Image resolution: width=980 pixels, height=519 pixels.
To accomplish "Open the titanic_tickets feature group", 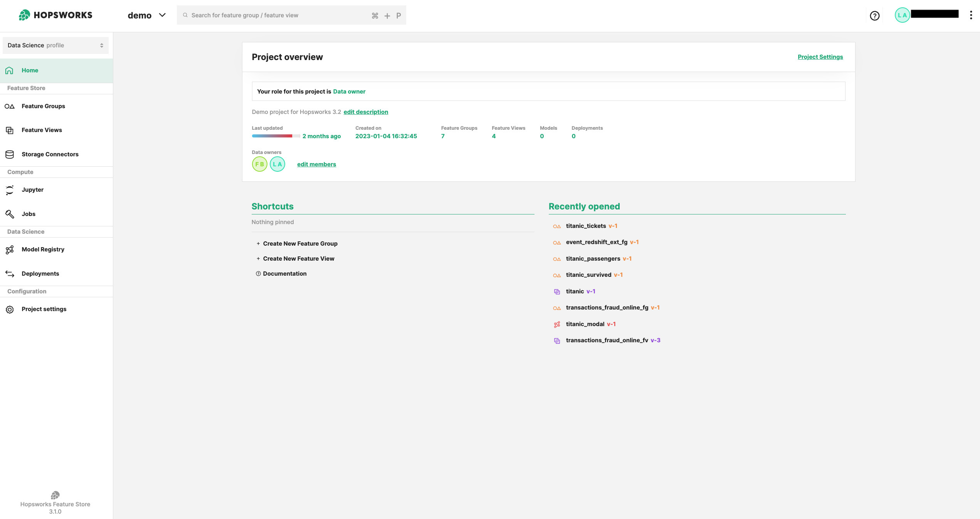I will pos(586,226).
